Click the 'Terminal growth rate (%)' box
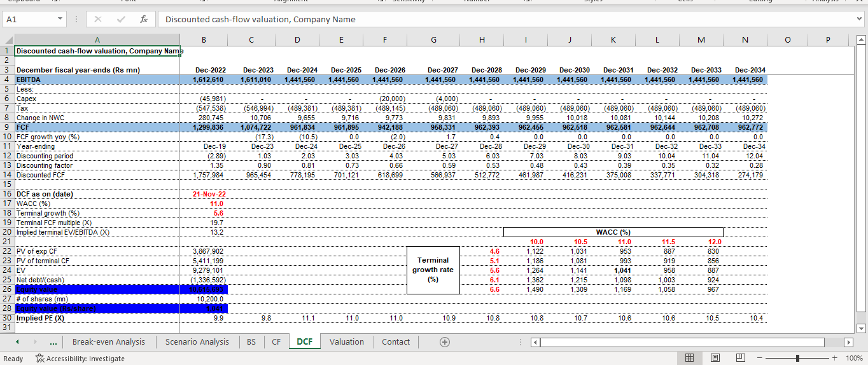The width and height of the screenshot is (868, 365). 433,270
